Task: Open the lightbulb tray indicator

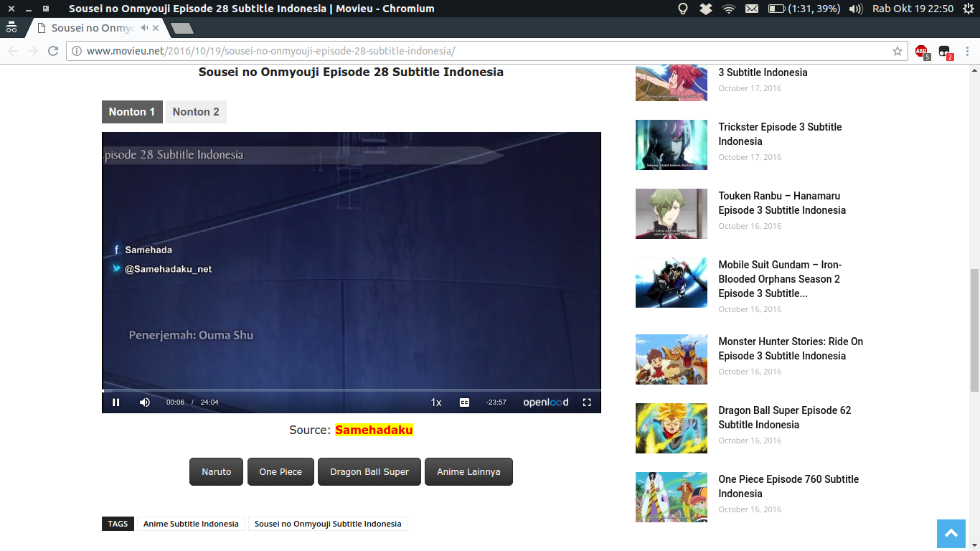Action: click(683, 9)
